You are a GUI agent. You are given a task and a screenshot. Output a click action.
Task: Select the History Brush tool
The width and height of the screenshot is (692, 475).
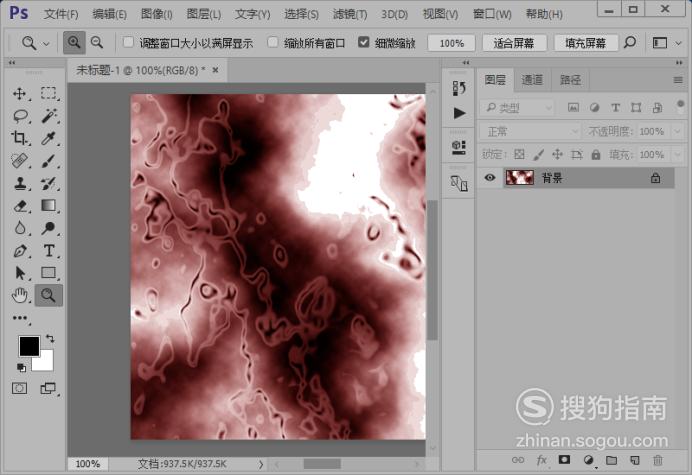tap(48, 183)
